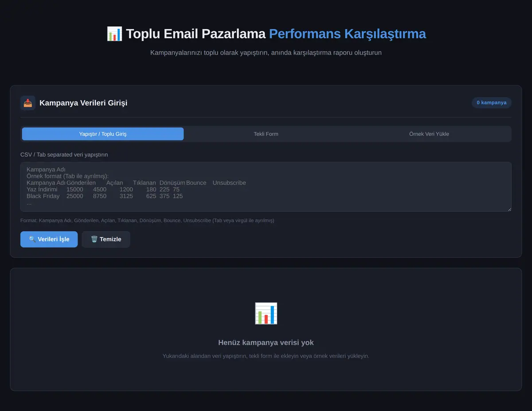Open the Örnek Veri Yükle tab
The height and width of the screenshot is (411, 532).
coord(429,134)
